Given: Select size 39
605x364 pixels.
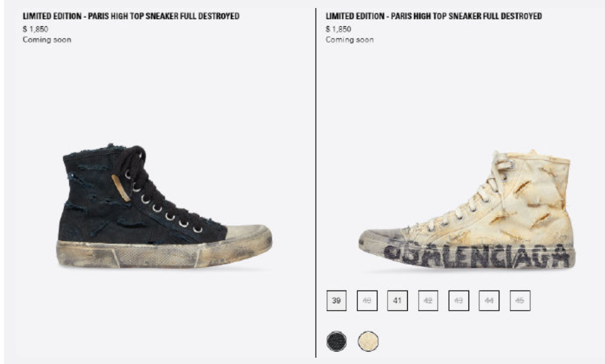Looking at the screenshot, I should pyautogui.click(x=337, y=300).
